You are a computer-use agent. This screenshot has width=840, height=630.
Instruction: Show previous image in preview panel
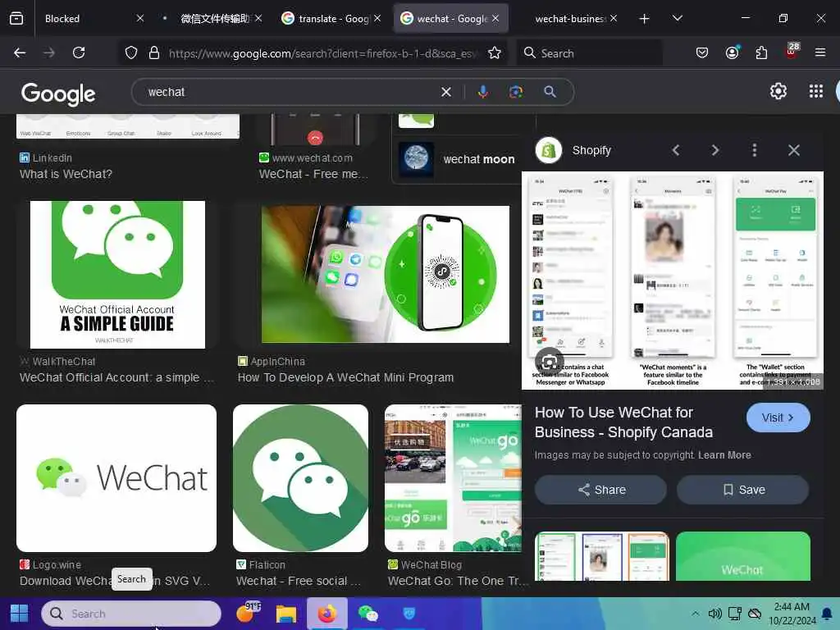tap(676, 151)
